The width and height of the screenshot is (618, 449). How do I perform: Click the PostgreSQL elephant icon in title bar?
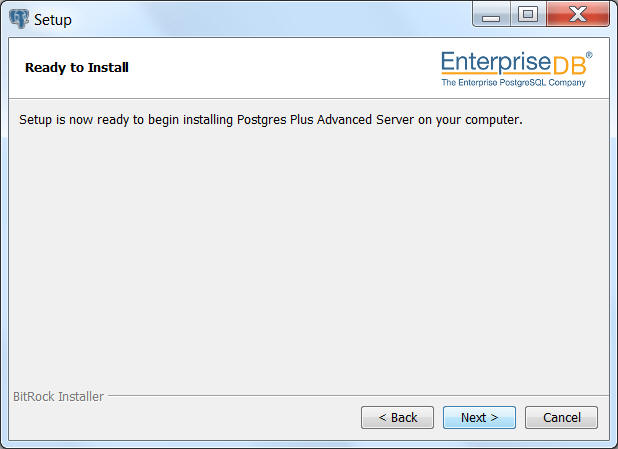point(19,19)
